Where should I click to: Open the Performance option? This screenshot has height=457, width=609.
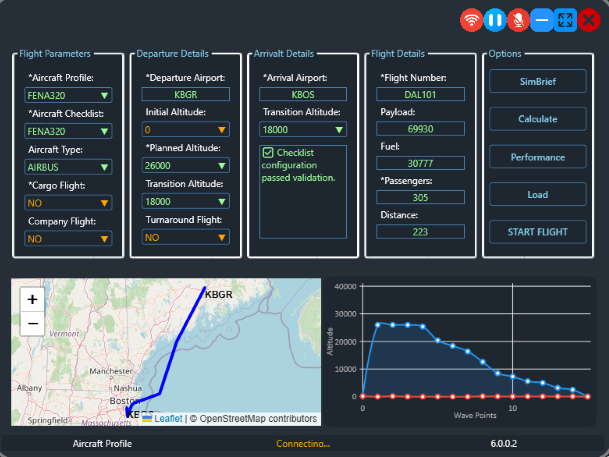(x=537, y=157)
